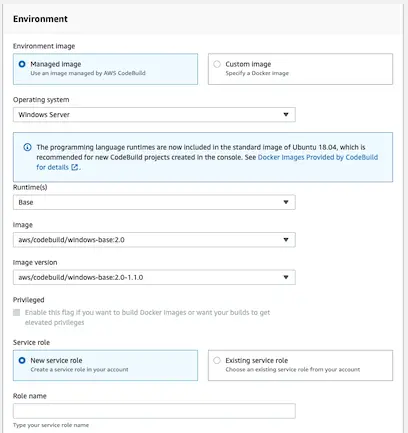Screen dimensions: 408x433
Task: Open the Image dropdown showing windows-base:2.0
Action: (154, 240)
